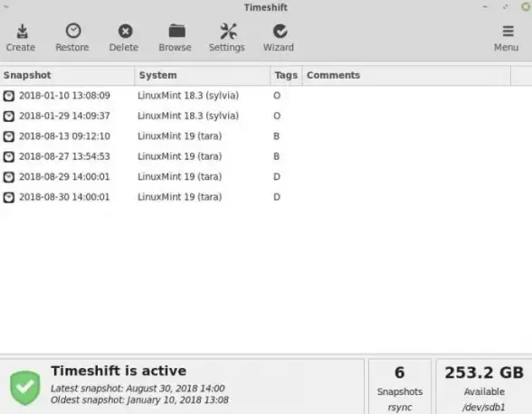Click the Timeshift is active heading

click(119, 371)
